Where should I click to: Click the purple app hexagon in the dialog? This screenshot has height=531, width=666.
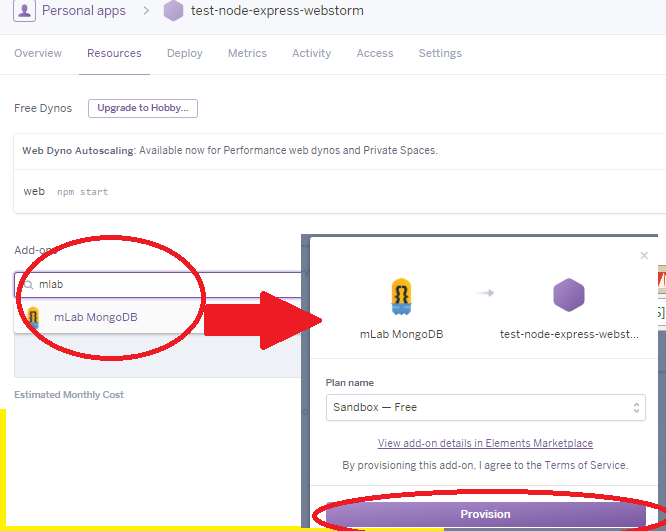click(568, 296)
